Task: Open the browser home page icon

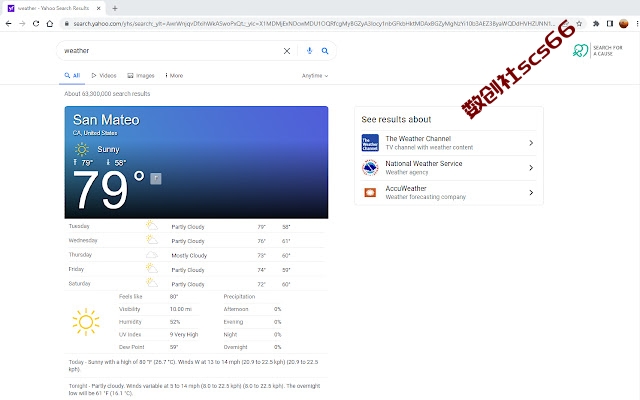Action: pyautogui.click(x=50, y=24)
